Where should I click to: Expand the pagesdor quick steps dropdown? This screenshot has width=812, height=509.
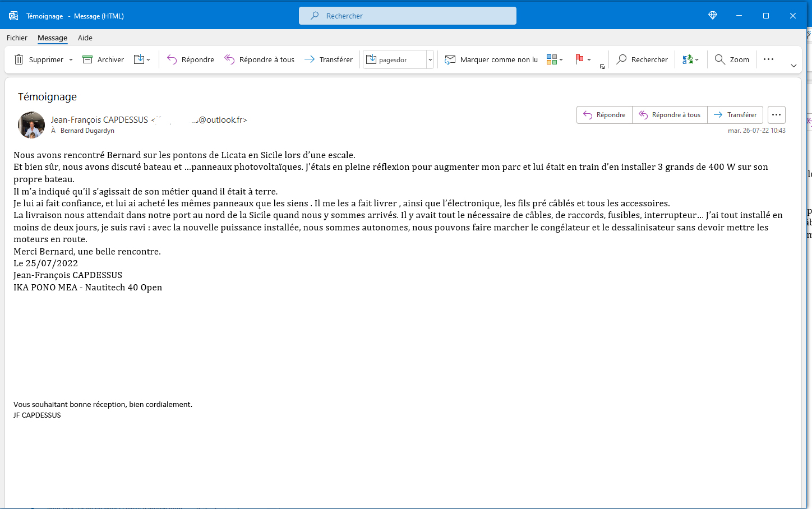pyautogui.click(x=430, y=60)
